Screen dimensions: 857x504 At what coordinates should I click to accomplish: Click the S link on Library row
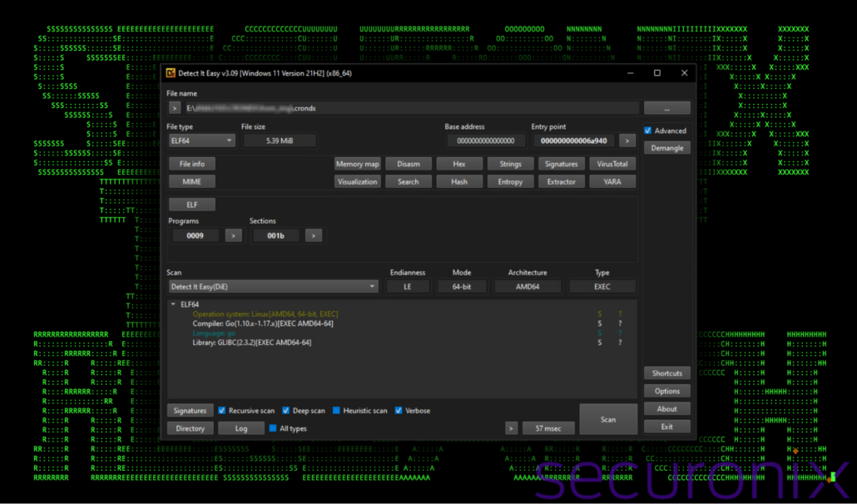600,343
